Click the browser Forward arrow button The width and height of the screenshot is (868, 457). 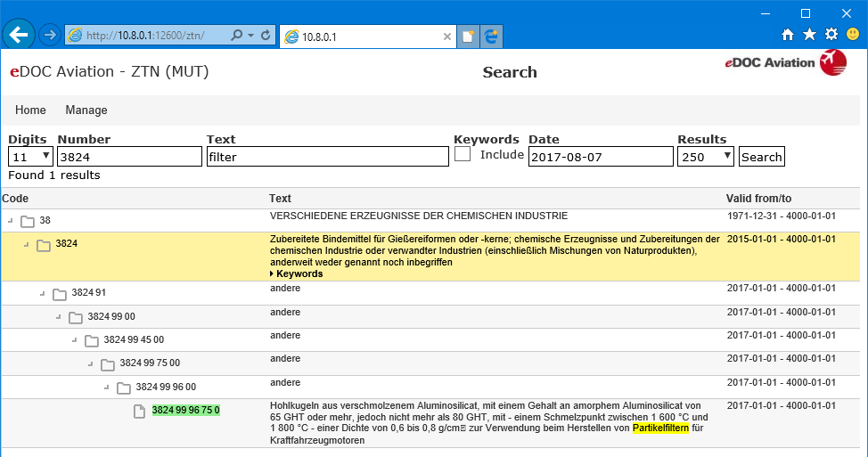50,35
